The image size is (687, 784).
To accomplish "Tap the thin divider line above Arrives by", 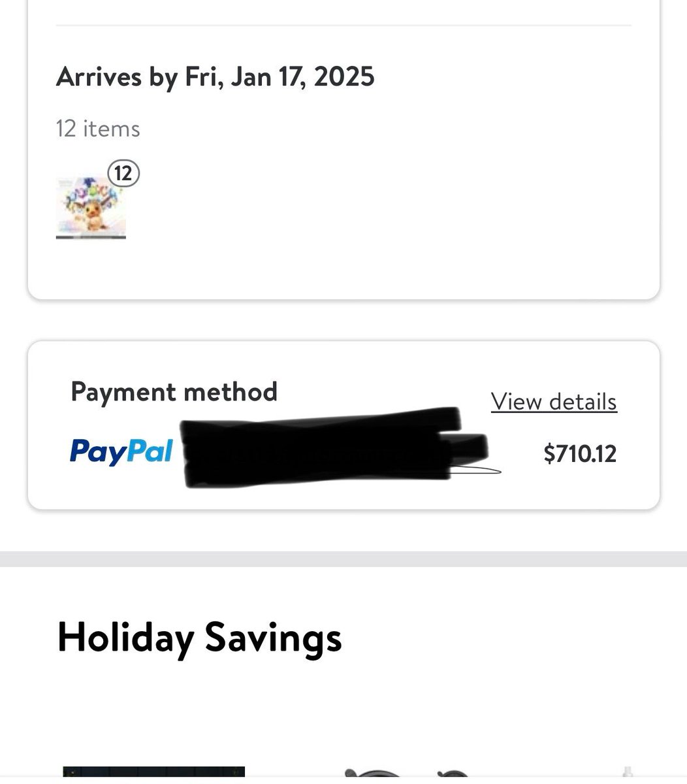I will tap(343, 25).
